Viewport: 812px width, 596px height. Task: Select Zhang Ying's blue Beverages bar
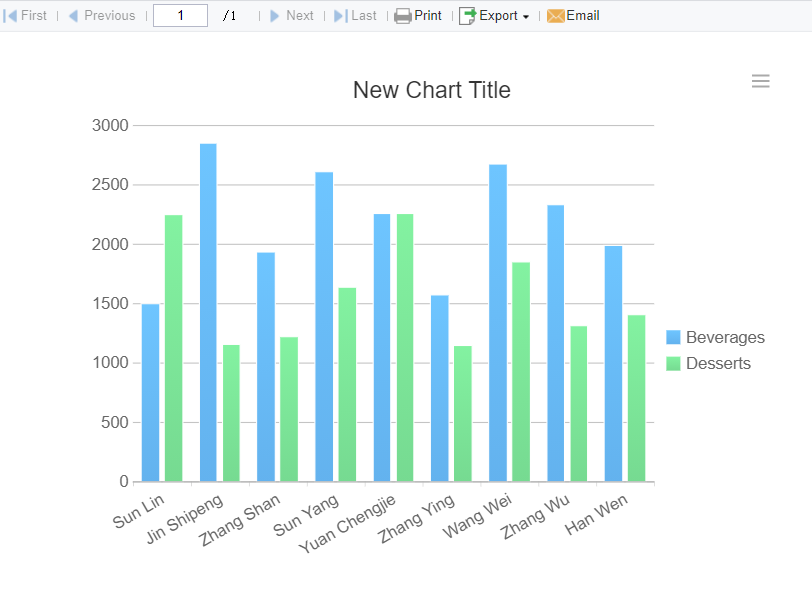point(440,388)
